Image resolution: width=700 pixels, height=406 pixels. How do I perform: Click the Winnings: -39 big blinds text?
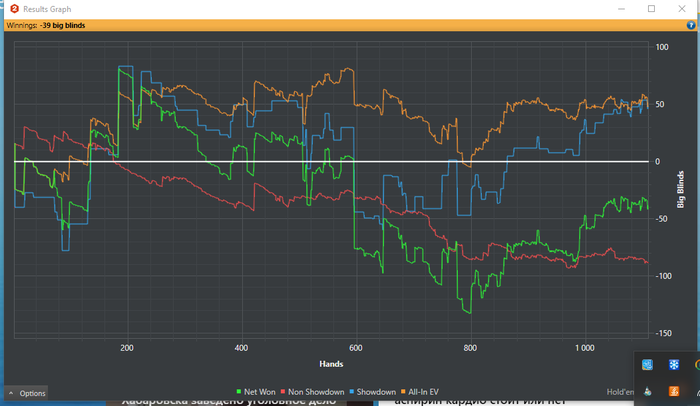46,25
